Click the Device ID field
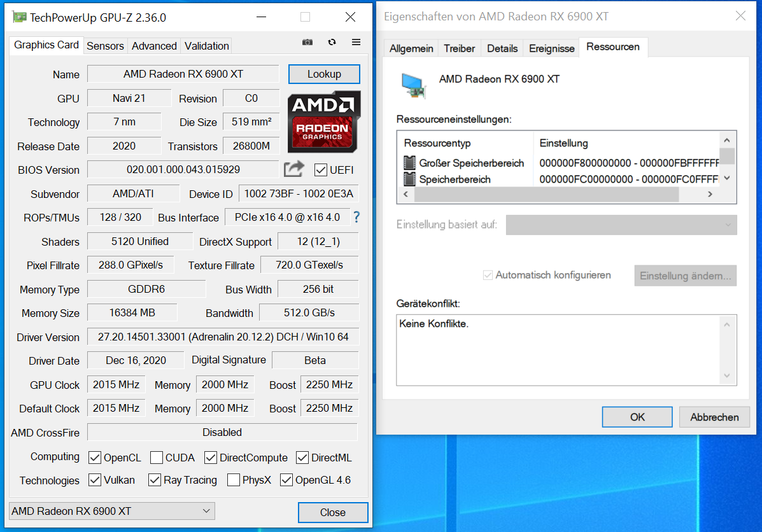The width and height of the screenshot is (762, 532). pos(299,193)
